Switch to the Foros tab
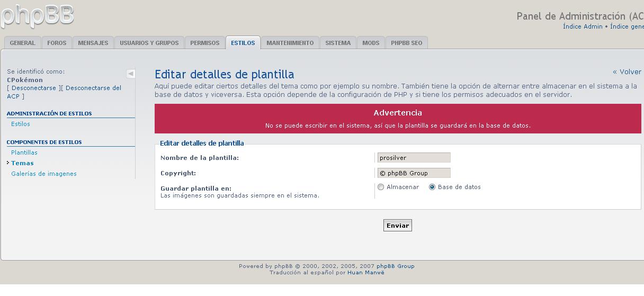This screenshot has height=296, width=644. click(x=57, y=43)
